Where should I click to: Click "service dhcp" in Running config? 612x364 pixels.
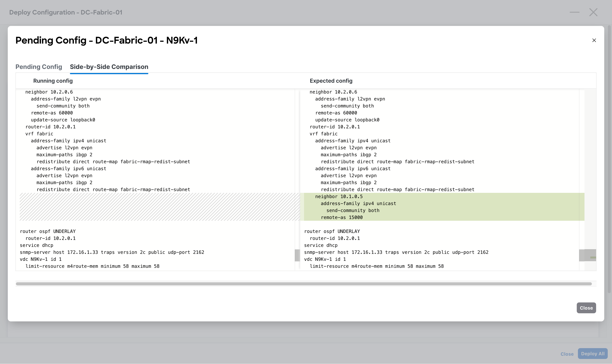(x=37, y=245)
